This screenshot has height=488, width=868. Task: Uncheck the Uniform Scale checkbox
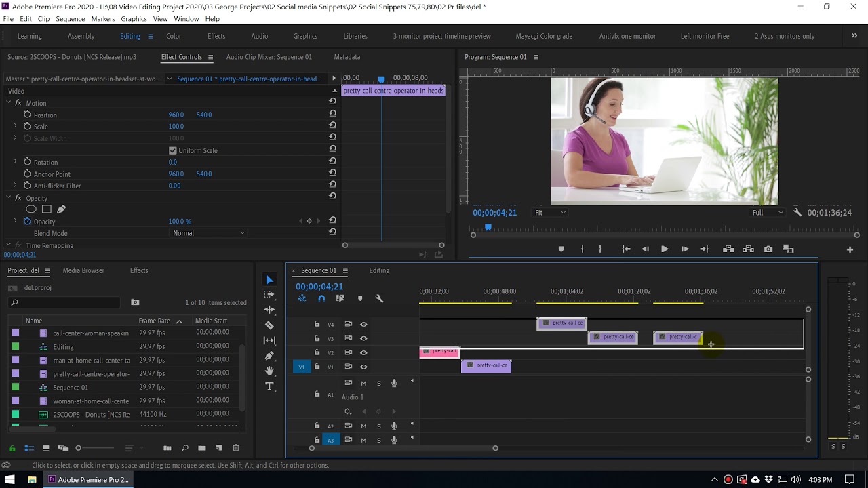pyautogui.click(x=173, y=150)
